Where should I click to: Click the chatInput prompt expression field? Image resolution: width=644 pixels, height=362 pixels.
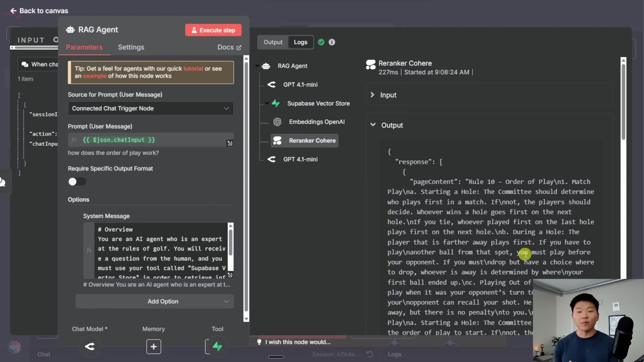[150, 140]
